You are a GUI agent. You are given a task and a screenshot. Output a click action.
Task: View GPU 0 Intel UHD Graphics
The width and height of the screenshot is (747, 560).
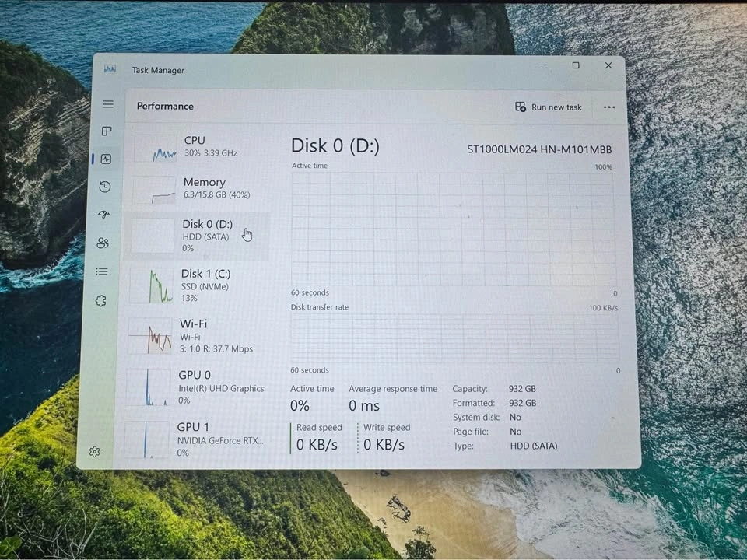coord(195,387)
